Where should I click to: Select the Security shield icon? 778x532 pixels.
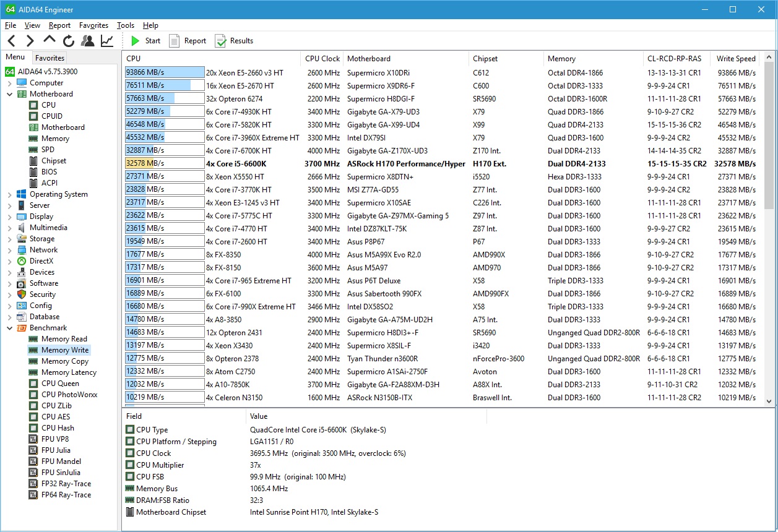(22, 294)
